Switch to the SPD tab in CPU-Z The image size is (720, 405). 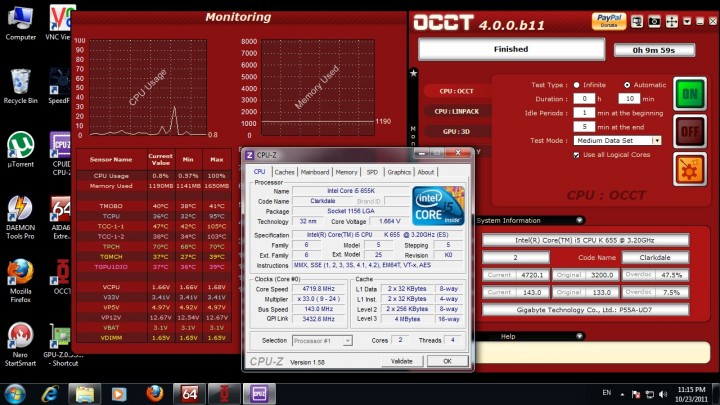click(372, 172)
